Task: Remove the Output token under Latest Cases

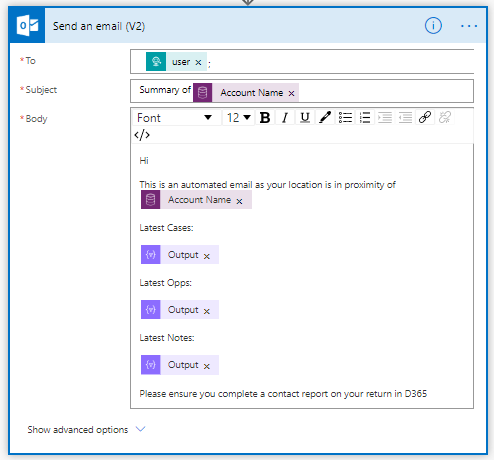Action: tap(207, 256)
